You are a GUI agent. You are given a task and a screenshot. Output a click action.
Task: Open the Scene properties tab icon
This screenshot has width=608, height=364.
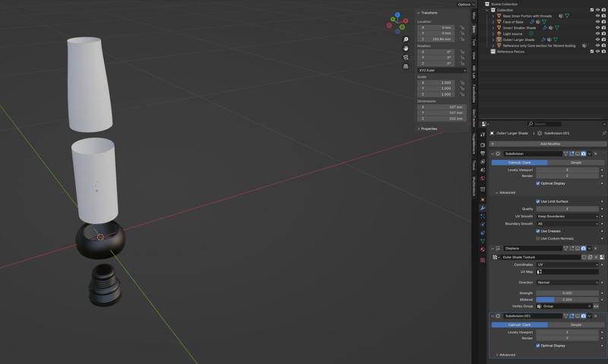483,169
